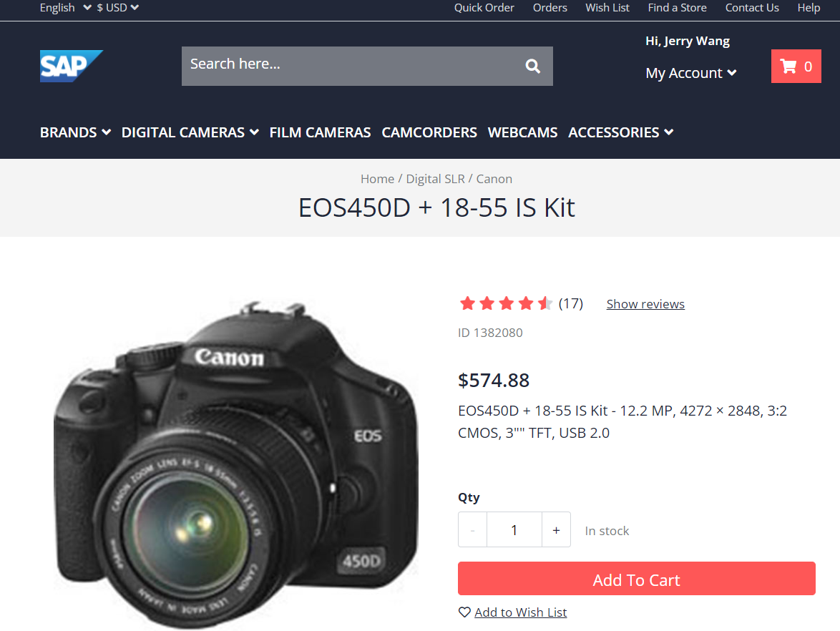The width and height of the screenshot is (840, 631).
Task: Open WEBCAMS category
Action: click(x=522, y=132)
